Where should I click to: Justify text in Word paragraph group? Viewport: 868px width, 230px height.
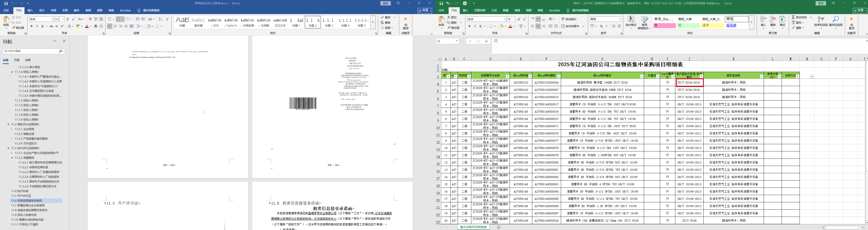[126, 26]
